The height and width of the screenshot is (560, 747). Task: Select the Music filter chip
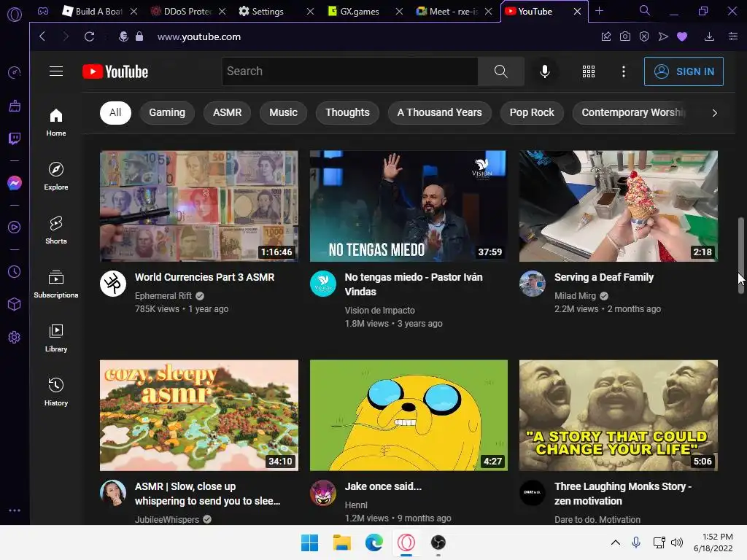point(283,113)
